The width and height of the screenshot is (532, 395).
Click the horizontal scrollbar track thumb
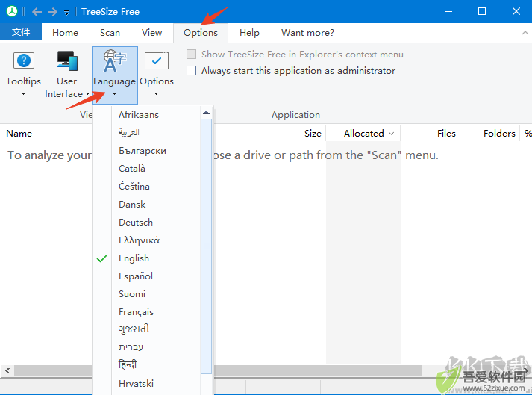point(218,370)
